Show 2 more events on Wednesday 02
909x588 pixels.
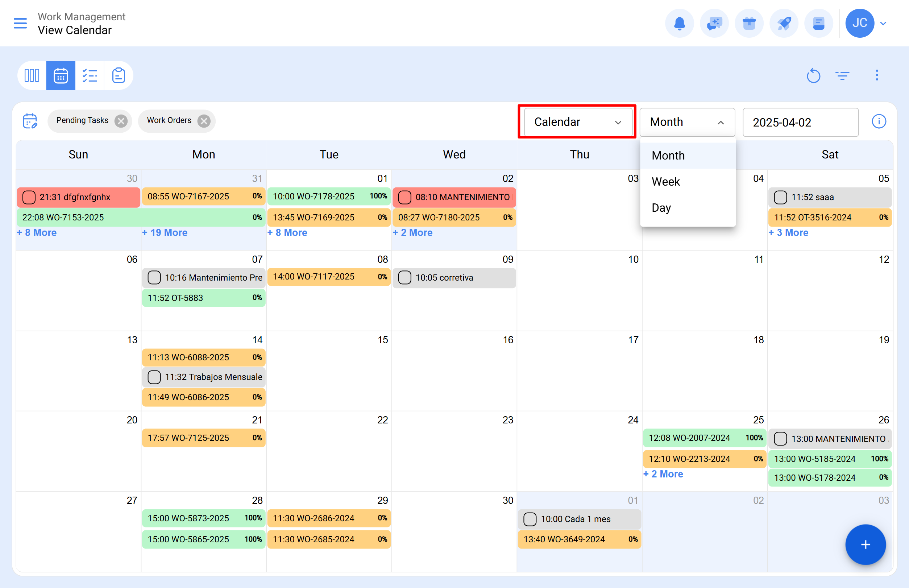coord(412,232)
